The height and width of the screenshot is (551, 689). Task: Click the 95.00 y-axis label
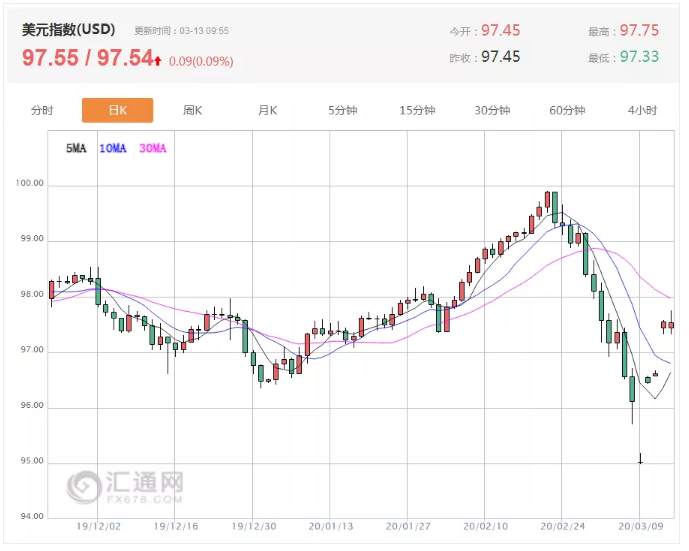coord(32,460)
